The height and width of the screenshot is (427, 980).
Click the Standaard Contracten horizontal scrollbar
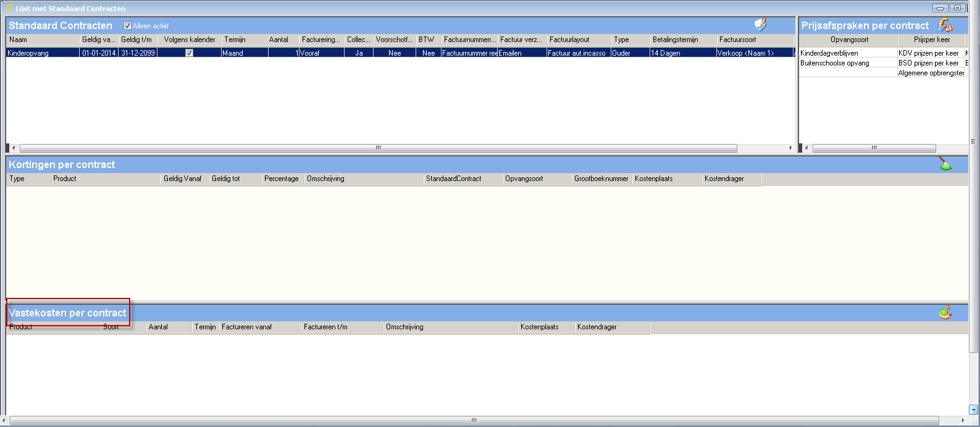tap(378, 148)
